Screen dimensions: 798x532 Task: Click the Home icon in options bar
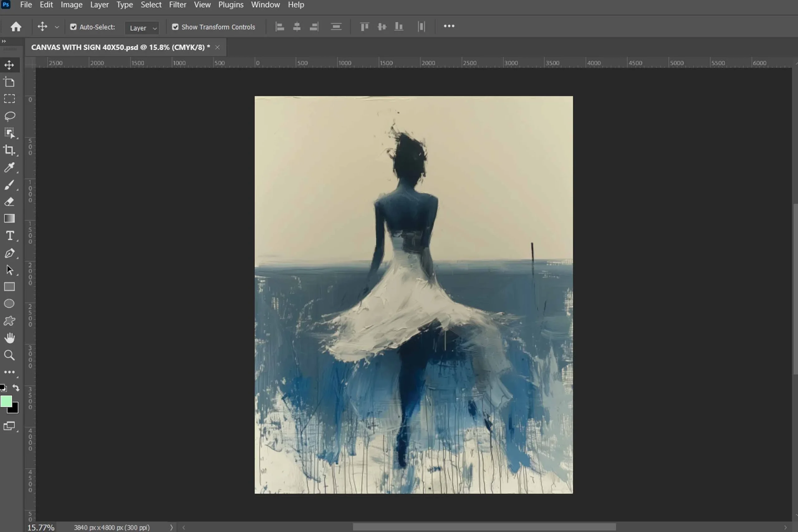click(16, 26)
